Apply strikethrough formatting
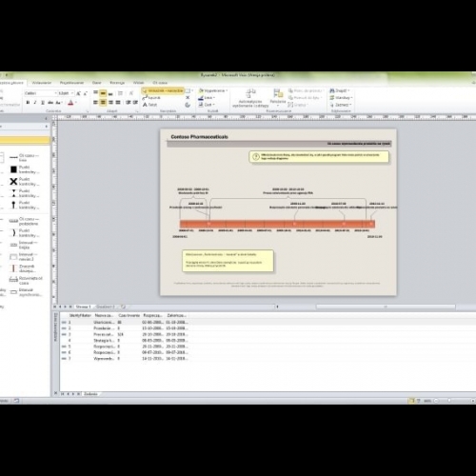 pos(50,103)
